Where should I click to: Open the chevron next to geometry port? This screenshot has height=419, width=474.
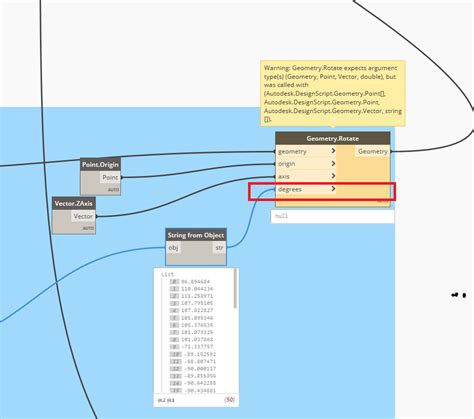tap(333, 151)
